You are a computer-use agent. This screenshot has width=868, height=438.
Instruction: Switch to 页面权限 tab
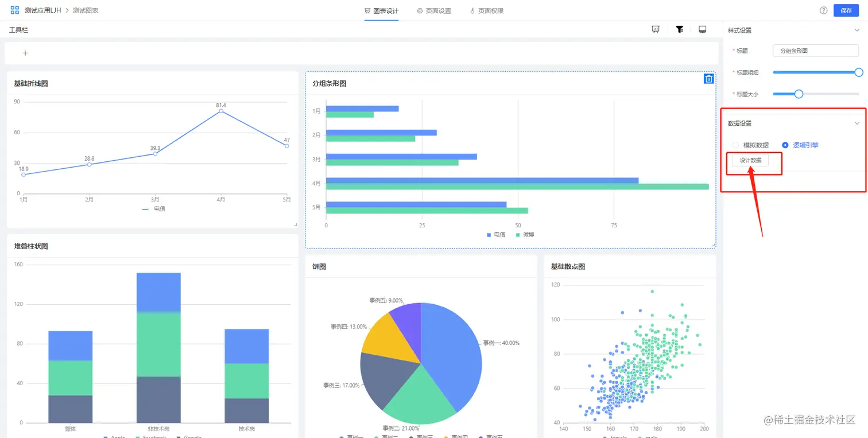[x=486, y=11]
